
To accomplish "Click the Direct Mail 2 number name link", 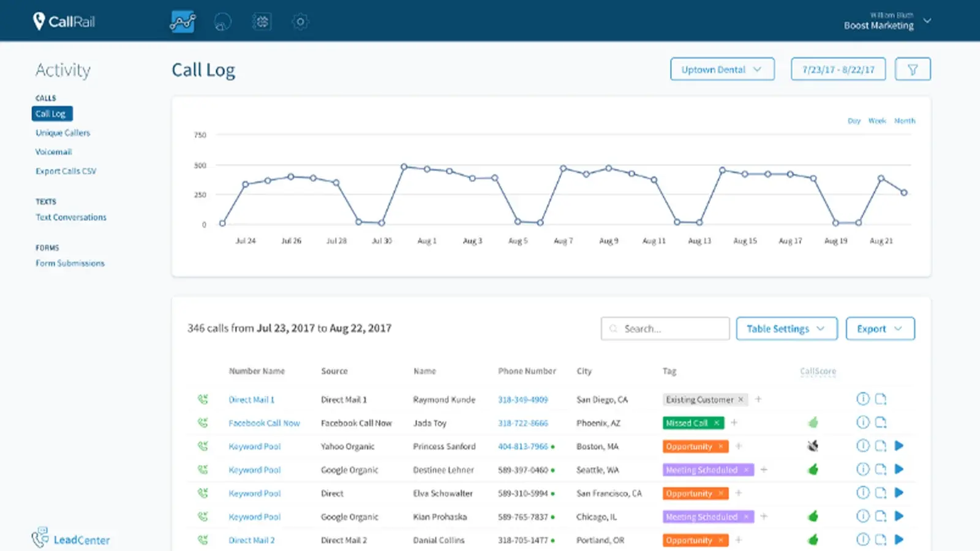I will 251,540.
